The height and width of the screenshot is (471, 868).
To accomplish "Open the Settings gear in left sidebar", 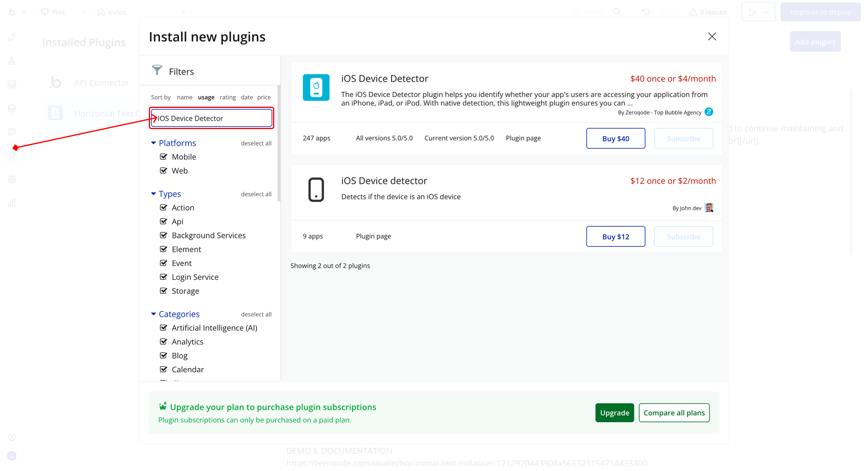I will pyautogui.click(x=12, y=179).
